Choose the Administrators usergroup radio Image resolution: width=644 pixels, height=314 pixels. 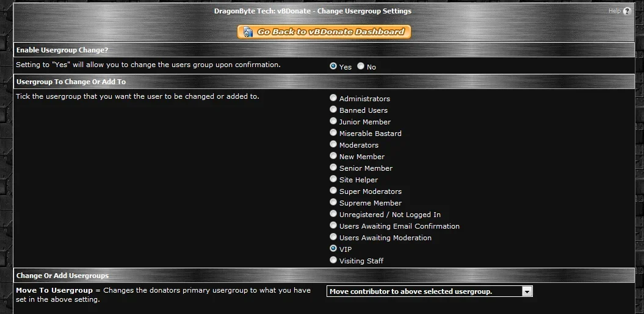tap(333, 98)
